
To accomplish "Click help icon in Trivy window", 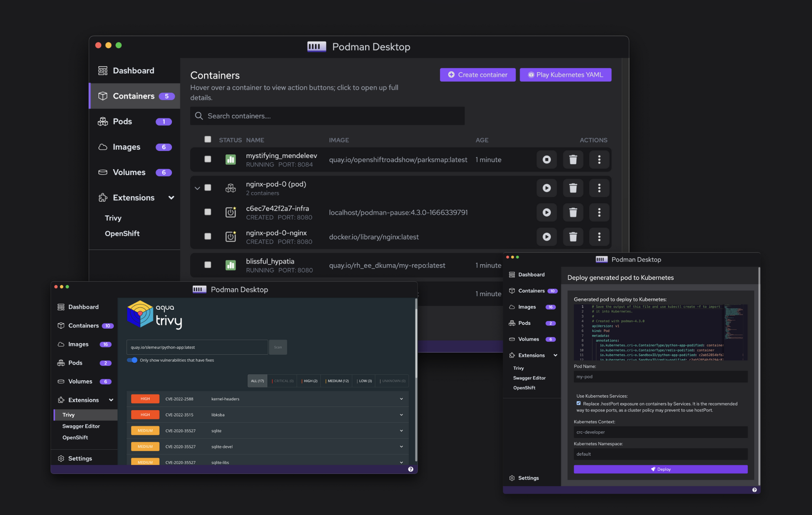I will (410, 469).
